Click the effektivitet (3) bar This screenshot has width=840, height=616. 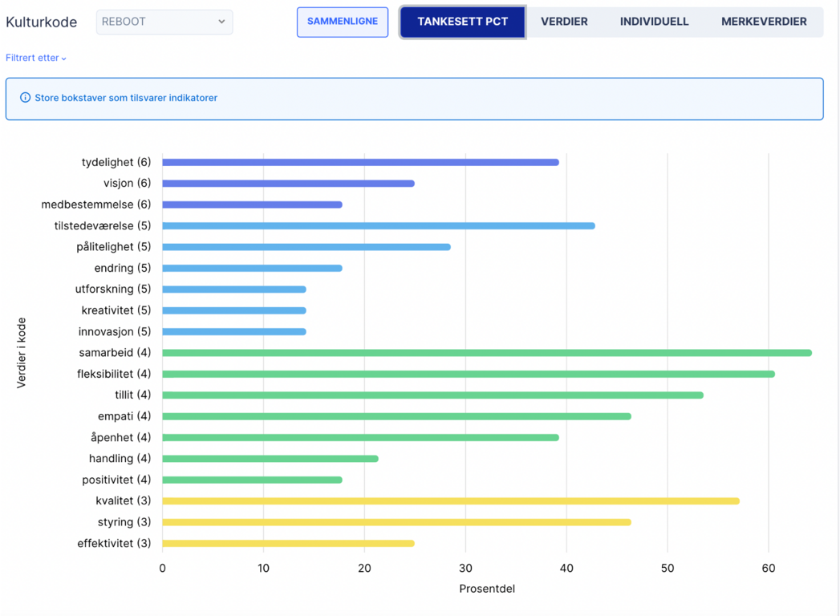point(288,543)
